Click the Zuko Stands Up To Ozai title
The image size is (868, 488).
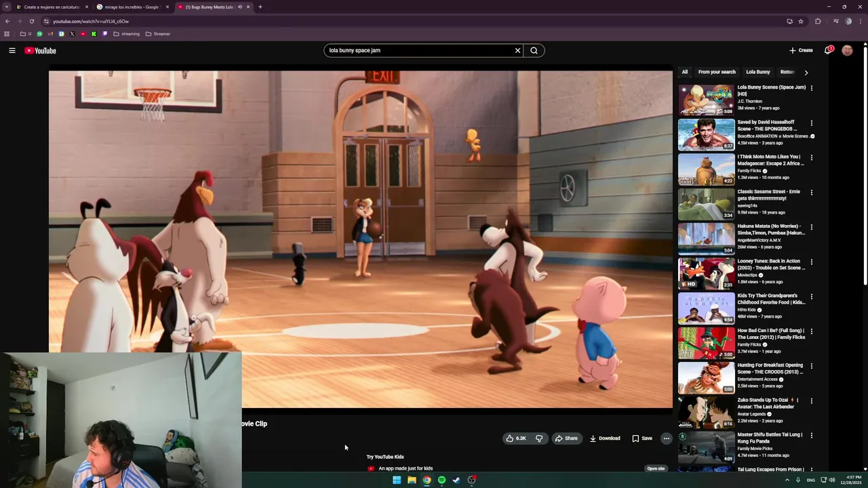pyautogui.click(x=768, y=403)
